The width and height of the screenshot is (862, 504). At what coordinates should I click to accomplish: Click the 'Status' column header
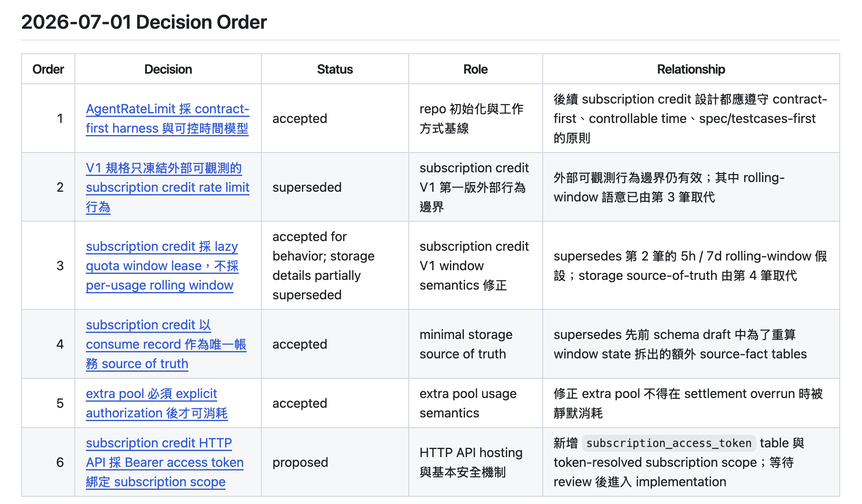pyautogui.click(x=335, y=69)
